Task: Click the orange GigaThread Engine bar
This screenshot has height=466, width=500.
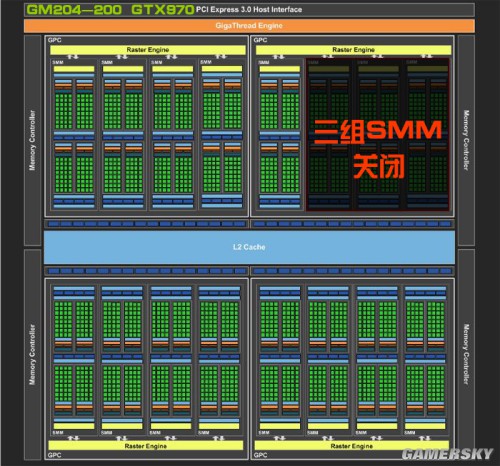Action: click(249, 26)
